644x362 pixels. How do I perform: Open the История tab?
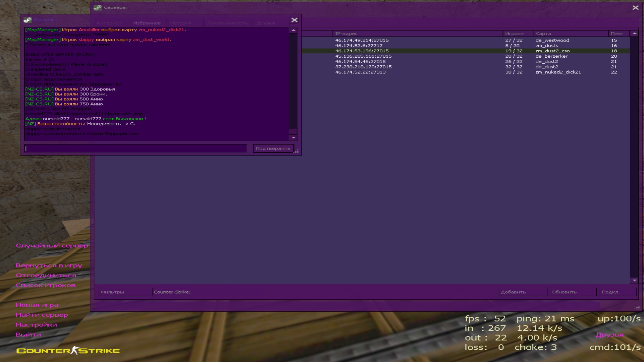[180, 23]
